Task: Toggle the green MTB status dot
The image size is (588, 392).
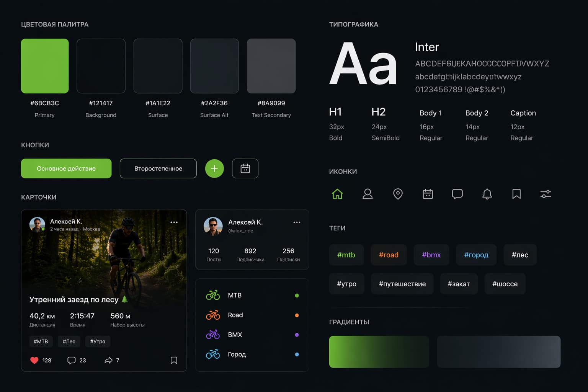Action: tap(297, 296)
